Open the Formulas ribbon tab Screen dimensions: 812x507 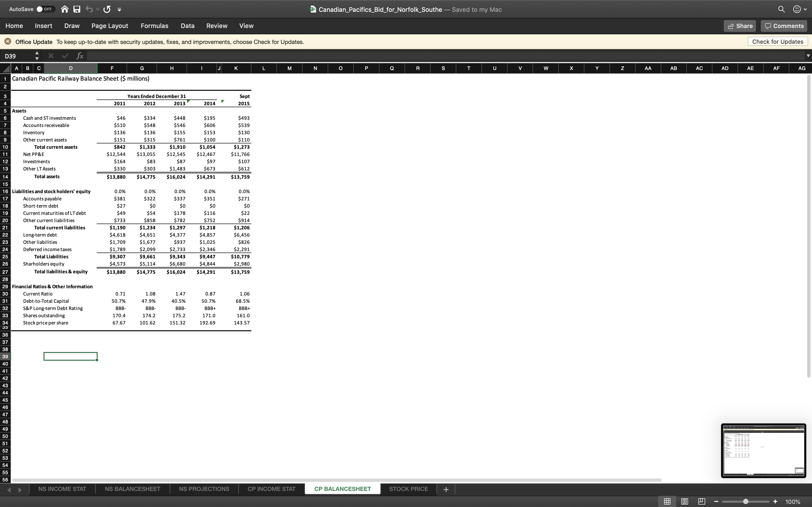click(154, 26)
